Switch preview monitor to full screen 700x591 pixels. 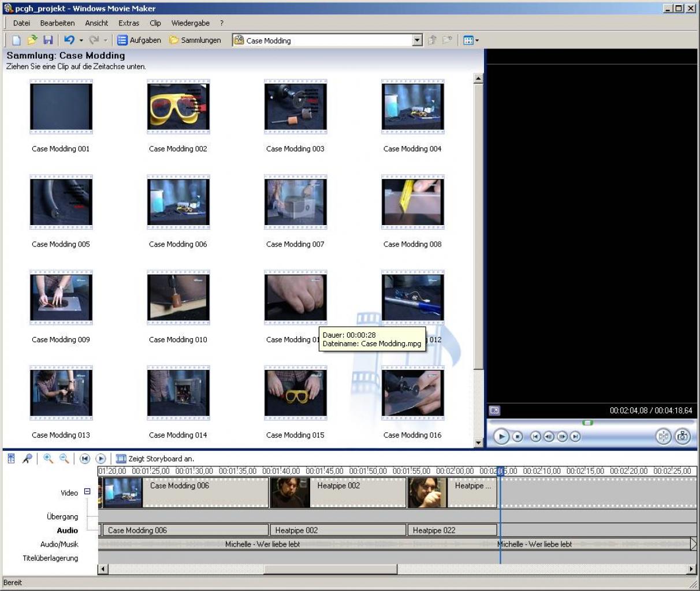[494, 411]
